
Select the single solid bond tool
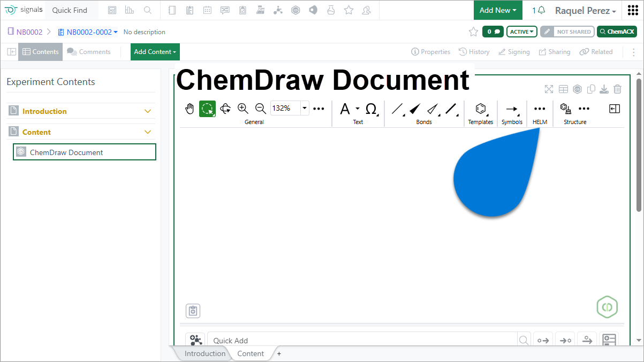[x=397, y=109]
